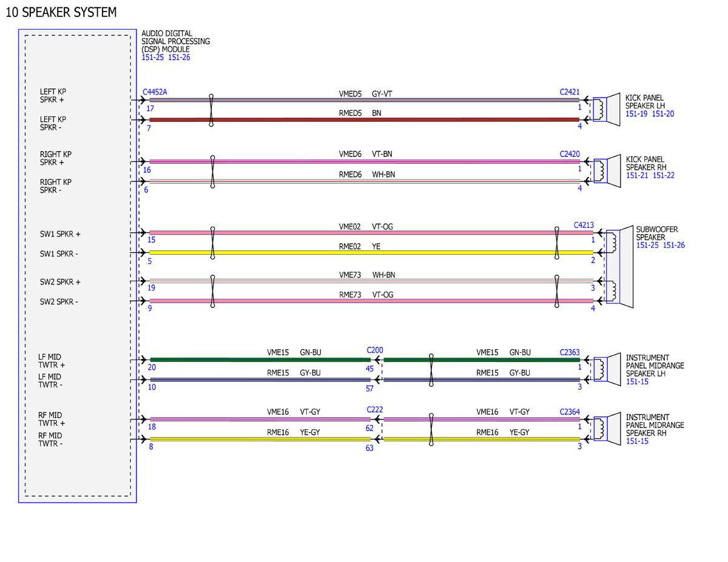Follow the 151-20 link beside Kick Panel Speaker LH
The width and height of the screenshot is (728, 562).
pos(663,113)
